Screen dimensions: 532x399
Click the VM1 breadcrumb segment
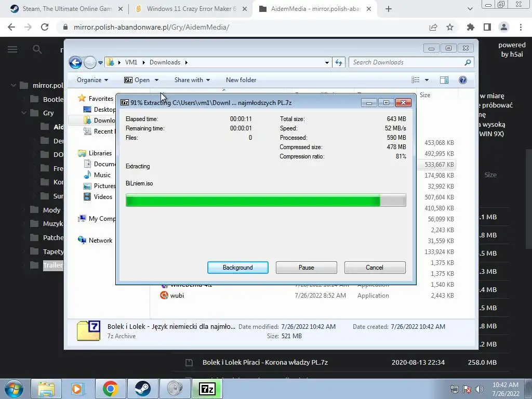(131, 62)
